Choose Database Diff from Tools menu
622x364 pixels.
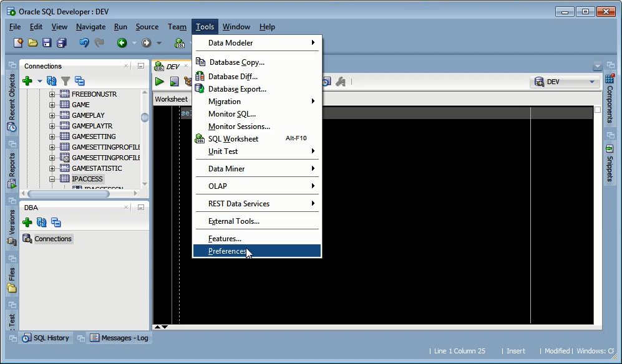click(x=256, y=77)
